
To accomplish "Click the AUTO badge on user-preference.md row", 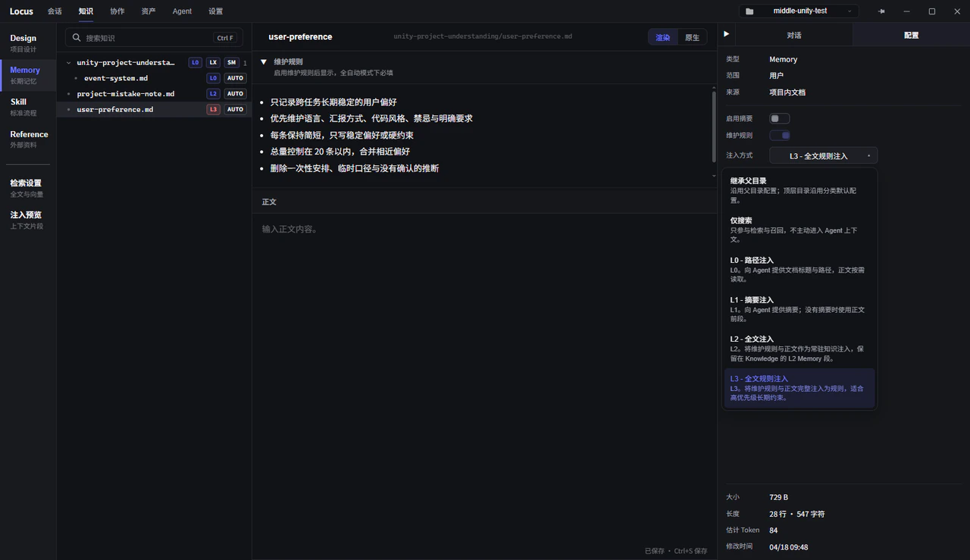I will click(235, 109).
